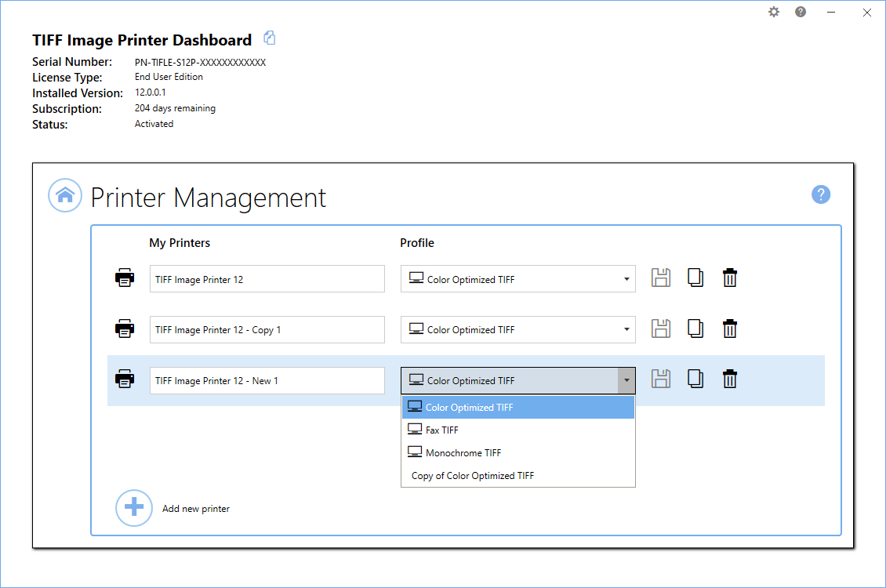Image resolution: width=886 pixels, height=588 pixels.
Task: Click the plus icon to add printer
Action: pos(134,507)
